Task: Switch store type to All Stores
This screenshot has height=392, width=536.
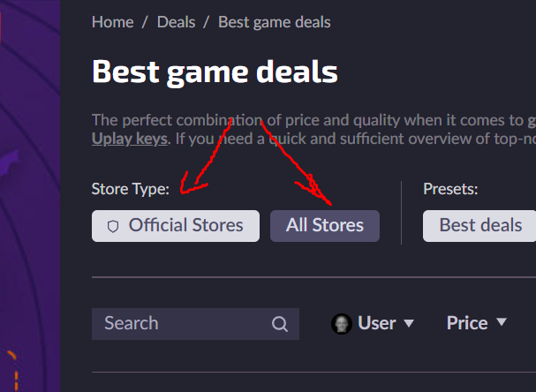Action: pyautogui.click(x=325, y=226)
